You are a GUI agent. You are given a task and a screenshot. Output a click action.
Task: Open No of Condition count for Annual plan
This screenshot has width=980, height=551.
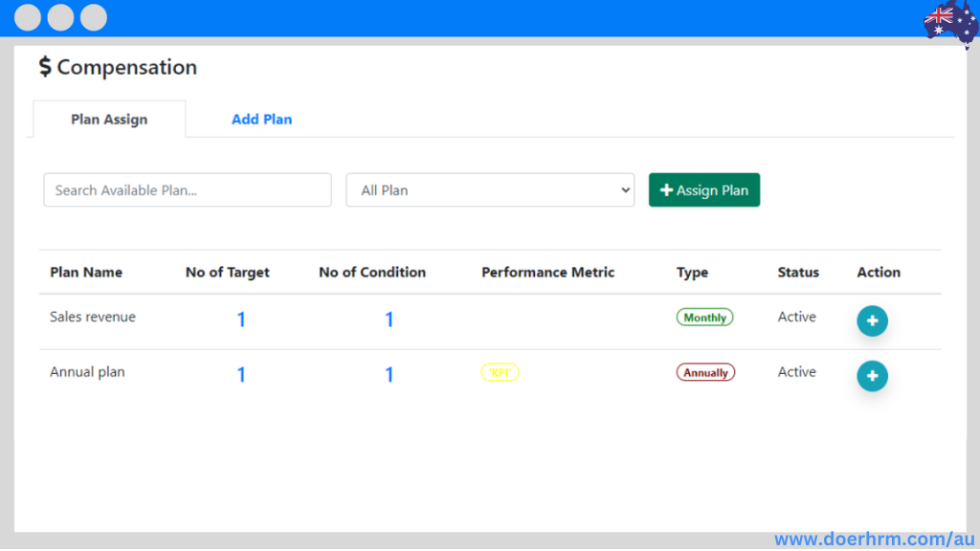pyautogui.click(x=389, y=374)
